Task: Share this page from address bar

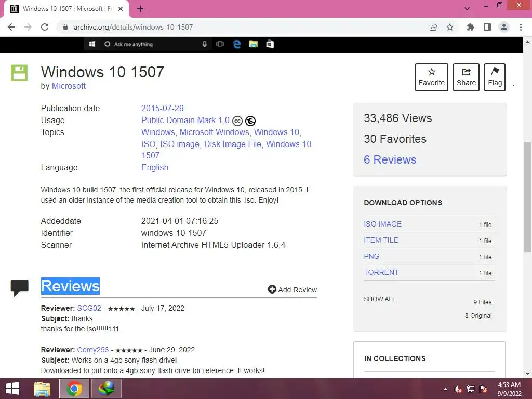Action: [433, 27]
